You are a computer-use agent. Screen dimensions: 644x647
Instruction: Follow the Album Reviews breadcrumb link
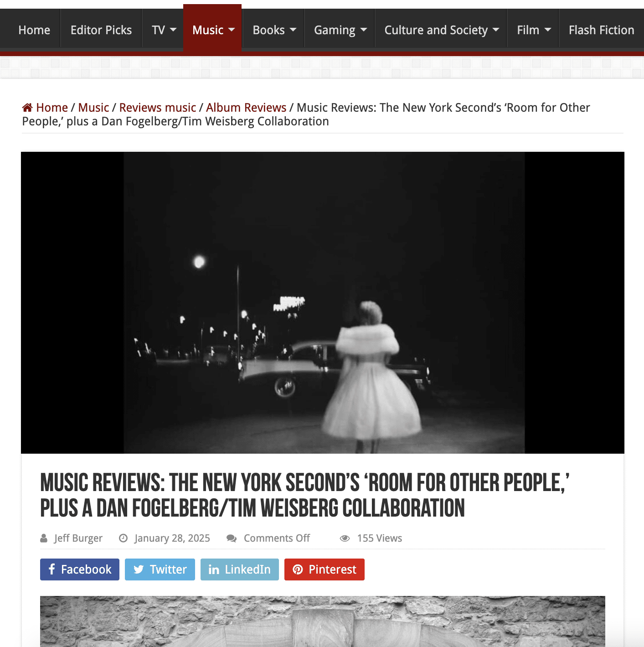pos(246,108)
